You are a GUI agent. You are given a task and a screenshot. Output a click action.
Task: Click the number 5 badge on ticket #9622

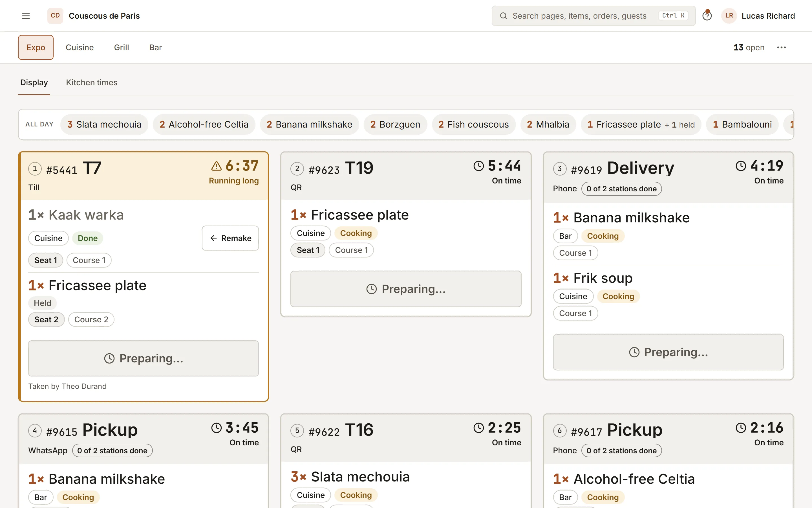[x=297, y=430]
